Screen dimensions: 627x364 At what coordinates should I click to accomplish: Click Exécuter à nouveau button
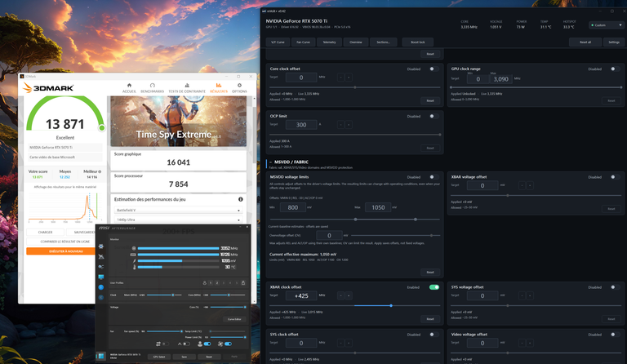pos(66,251)
